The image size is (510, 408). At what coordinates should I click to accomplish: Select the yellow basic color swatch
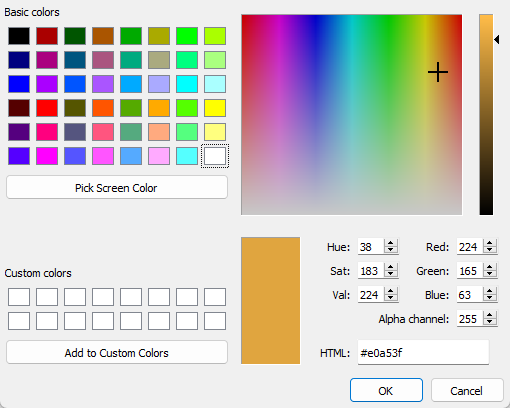coord(215,108)
